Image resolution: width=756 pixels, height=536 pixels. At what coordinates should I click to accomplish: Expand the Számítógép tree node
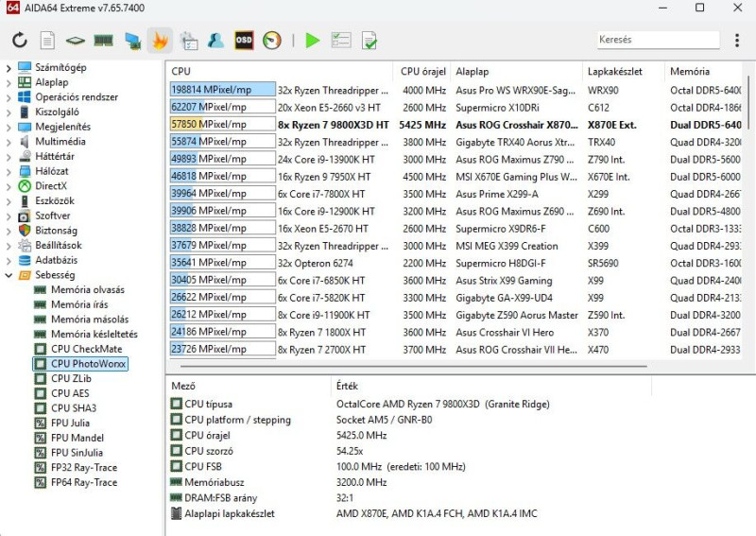[x=9, y=68]
